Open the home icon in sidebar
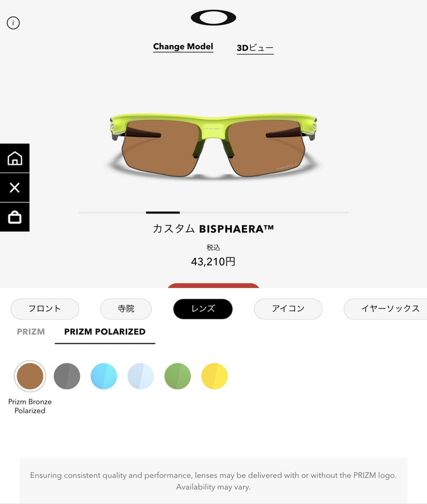Screen dimensions: 427x504 point(15,158)
